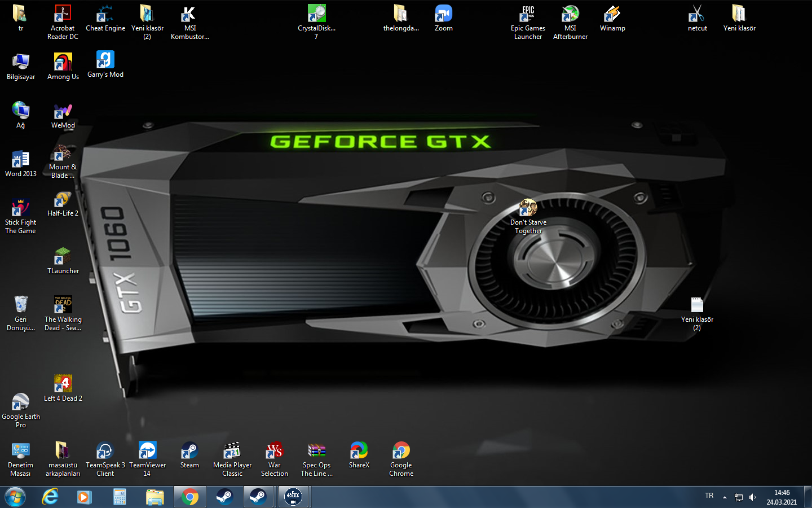This screenshot has width=812, height=508.
Task: Click the taskbar clock showing 14:46
Action: tap(782, 497)
